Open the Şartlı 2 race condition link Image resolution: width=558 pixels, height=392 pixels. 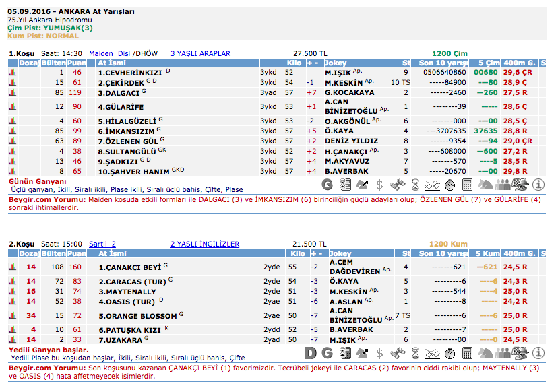(102, 244)
